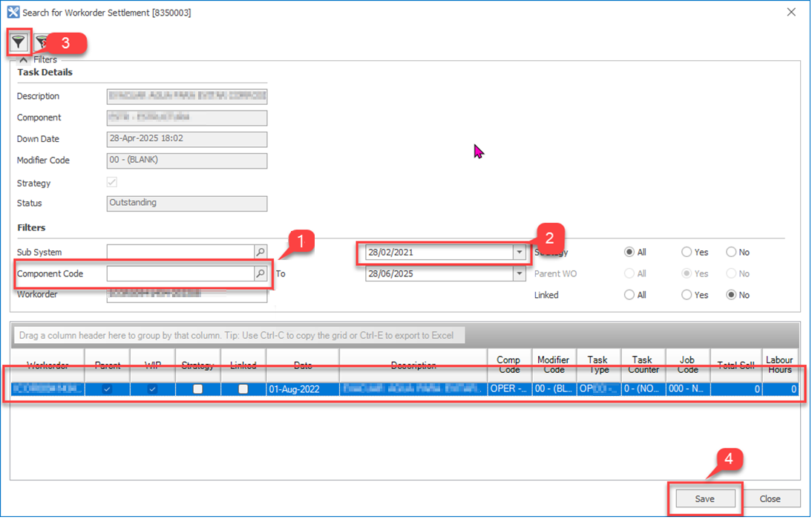Sort by Modifier Code column header
This screenshot has width=812, height=520.
[x=554, y=365]
